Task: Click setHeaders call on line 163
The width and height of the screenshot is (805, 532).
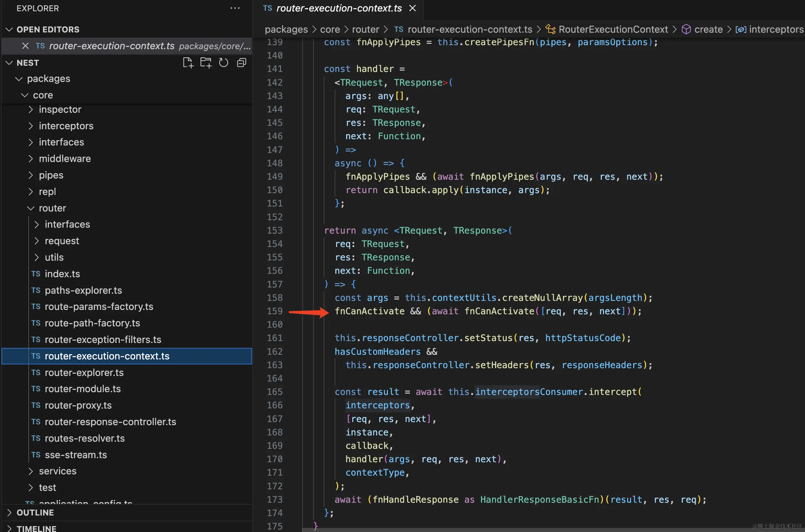Action: coord(502,365)
